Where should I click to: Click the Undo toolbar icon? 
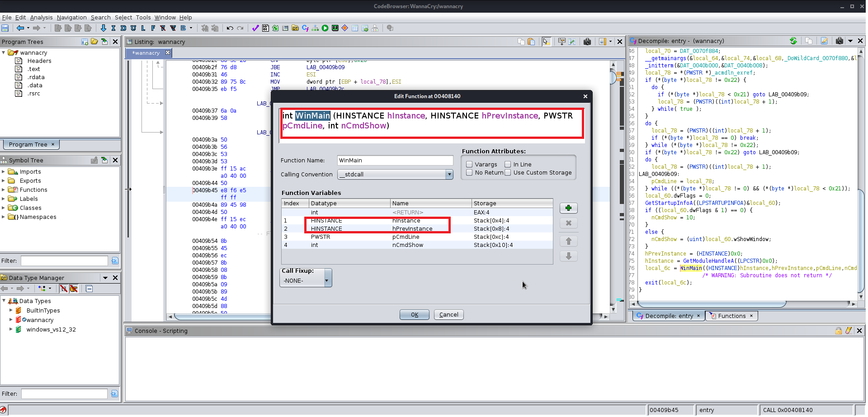[x=230, y=28]
